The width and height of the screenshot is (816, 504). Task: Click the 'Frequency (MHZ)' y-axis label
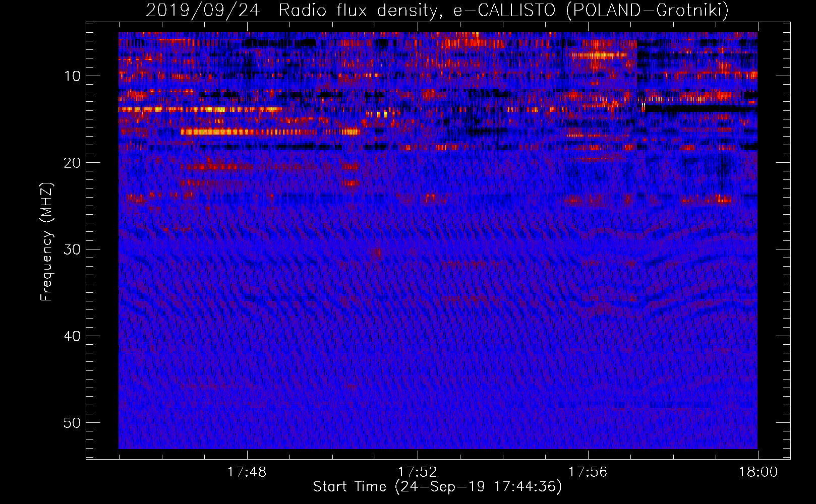coord(46,242)
